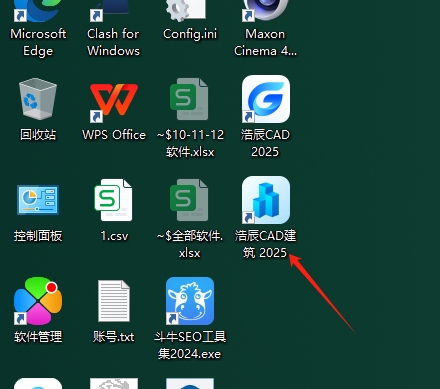
Task: Click the '1.csv' file name label
Action: [x=114, y=236]
